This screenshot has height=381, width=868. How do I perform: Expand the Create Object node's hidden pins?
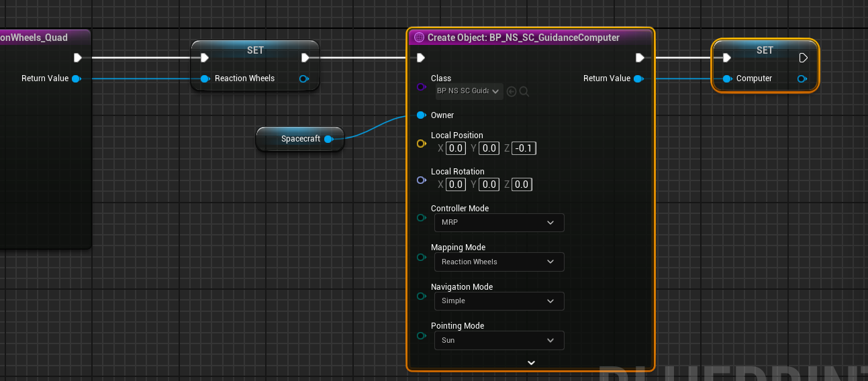point(530,363)
